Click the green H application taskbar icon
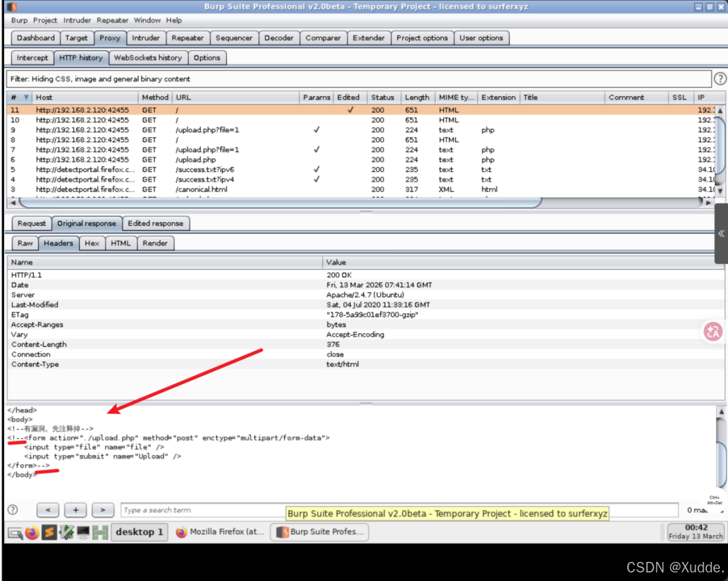728x581 pixels. (x=100, y=532)
